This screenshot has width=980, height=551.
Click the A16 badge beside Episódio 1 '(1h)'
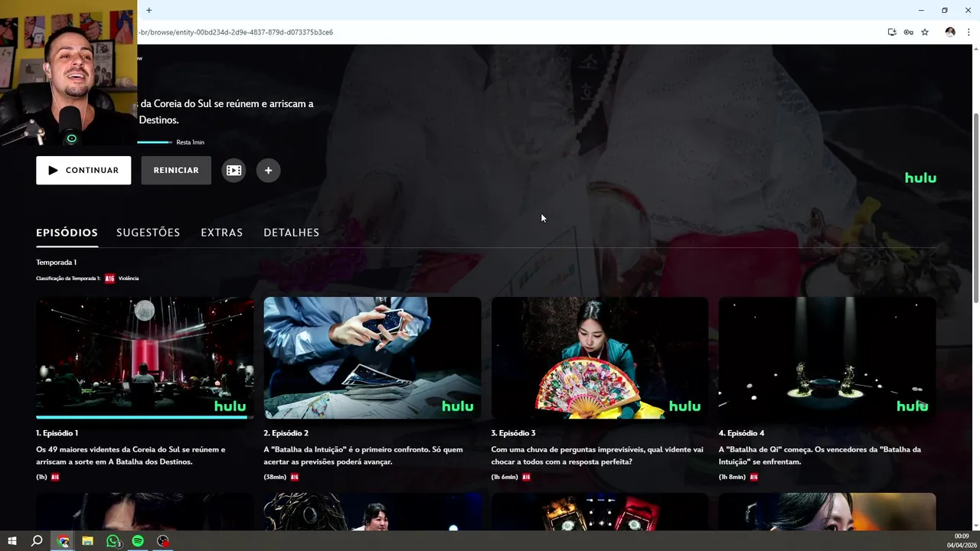point(55,477)
